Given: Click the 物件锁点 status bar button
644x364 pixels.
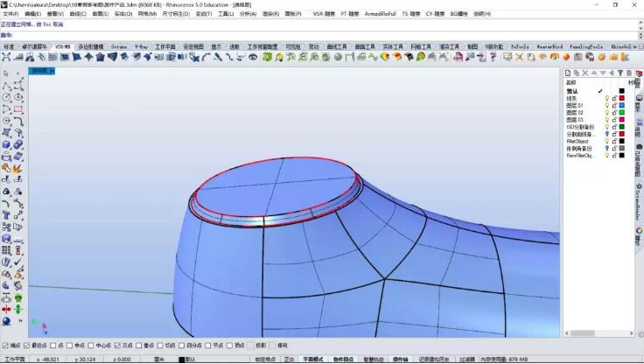Looking at the screenshot, I should coord(344,359).
